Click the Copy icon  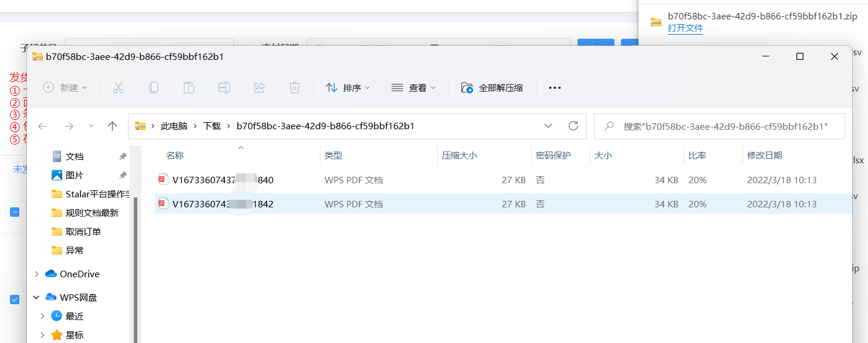154,87
